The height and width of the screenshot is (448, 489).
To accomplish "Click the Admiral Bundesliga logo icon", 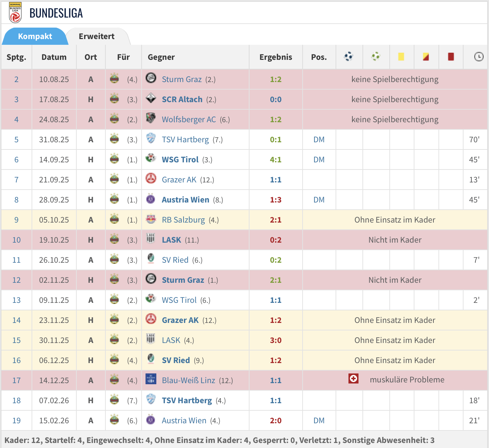I will pos(15,13).
